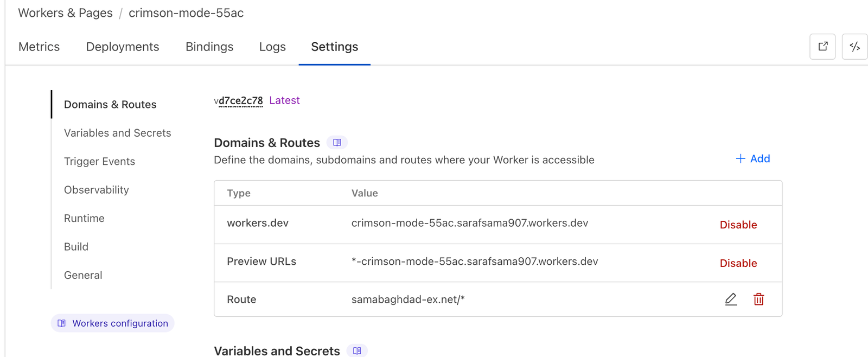
Task: Jump to Trigger Events settings section
Action: click(x=99, y=162)
